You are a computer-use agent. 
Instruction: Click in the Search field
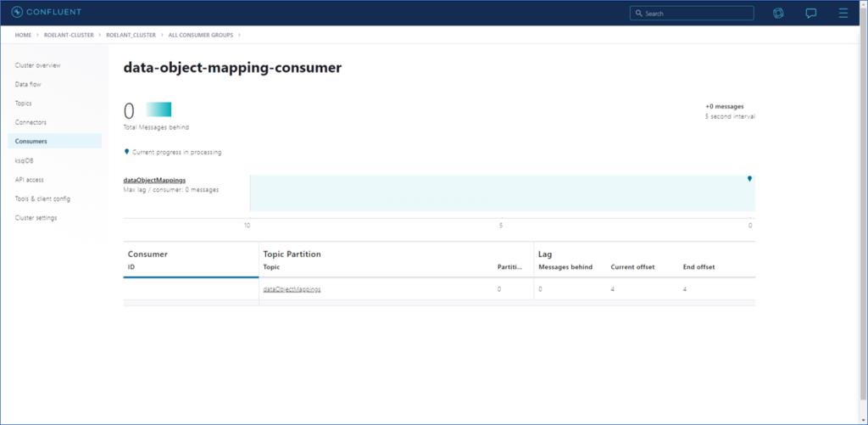[691, 14]
